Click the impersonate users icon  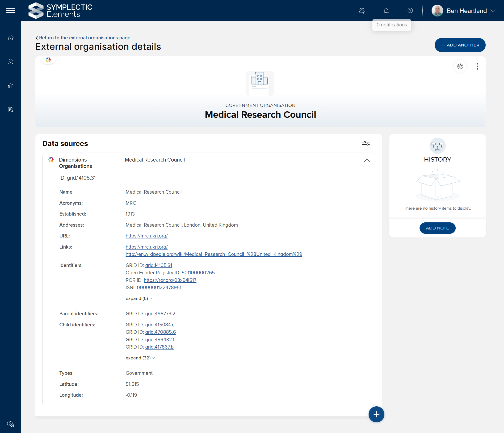[362, 11]
